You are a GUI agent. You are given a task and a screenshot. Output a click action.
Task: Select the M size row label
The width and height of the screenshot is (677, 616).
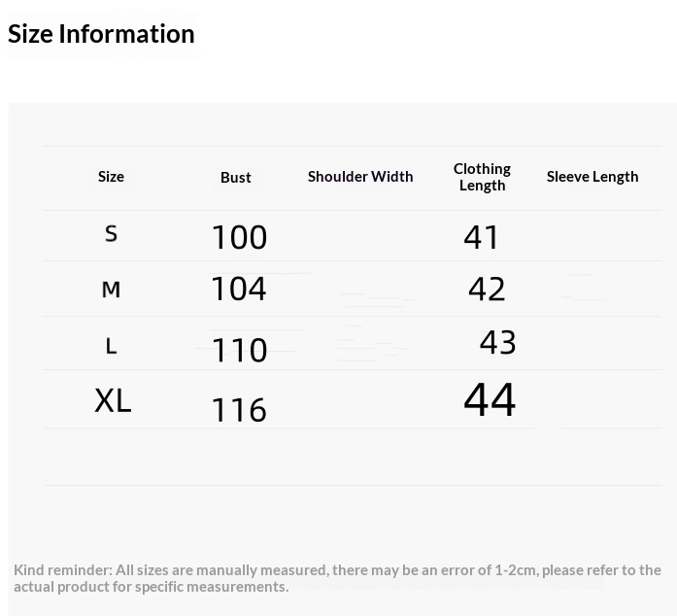coord(111,290)
